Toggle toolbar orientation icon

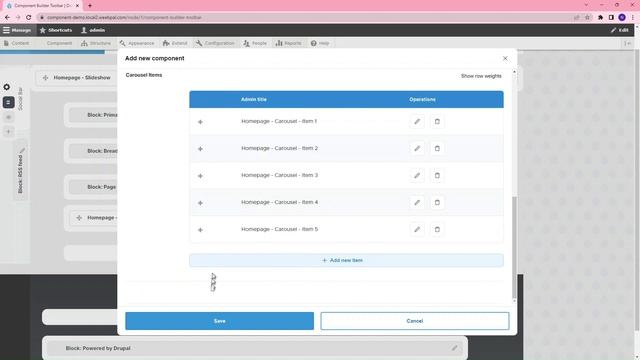point(628,43)
